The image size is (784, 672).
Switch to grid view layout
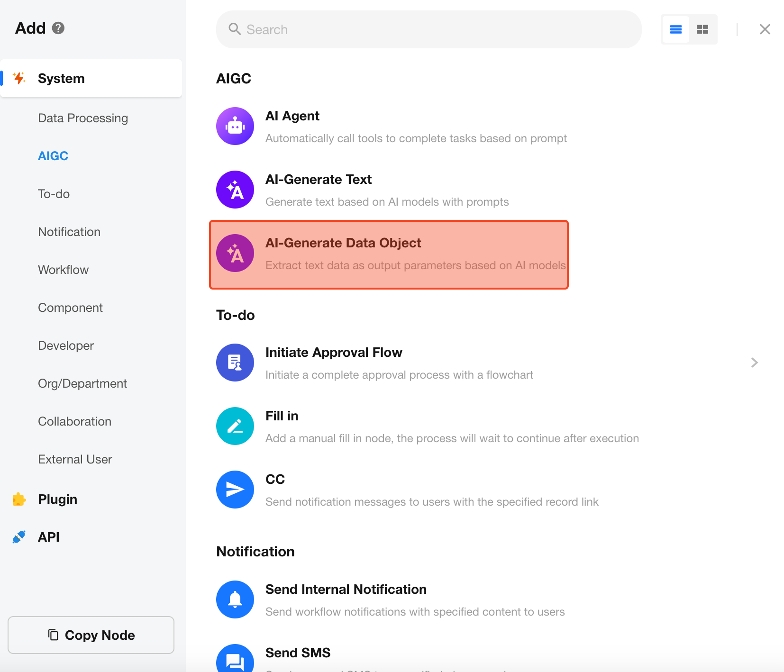(x=702, y=29)
